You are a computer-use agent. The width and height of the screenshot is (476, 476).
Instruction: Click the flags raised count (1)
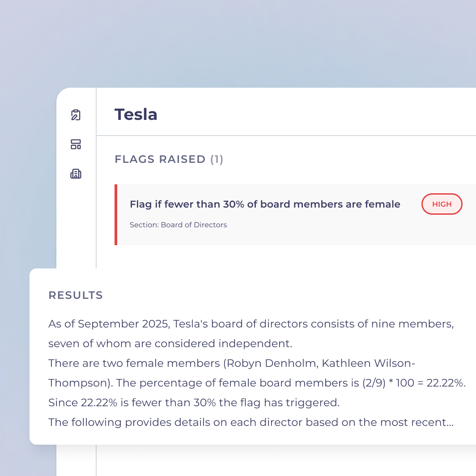pos(217,159)
